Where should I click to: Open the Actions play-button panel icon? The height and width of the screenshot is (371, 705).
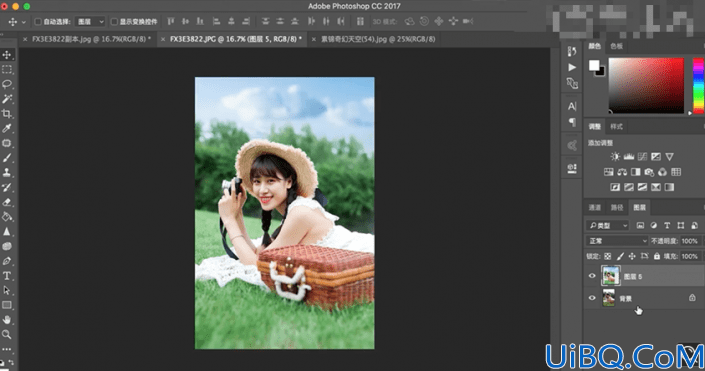point(572,67)
